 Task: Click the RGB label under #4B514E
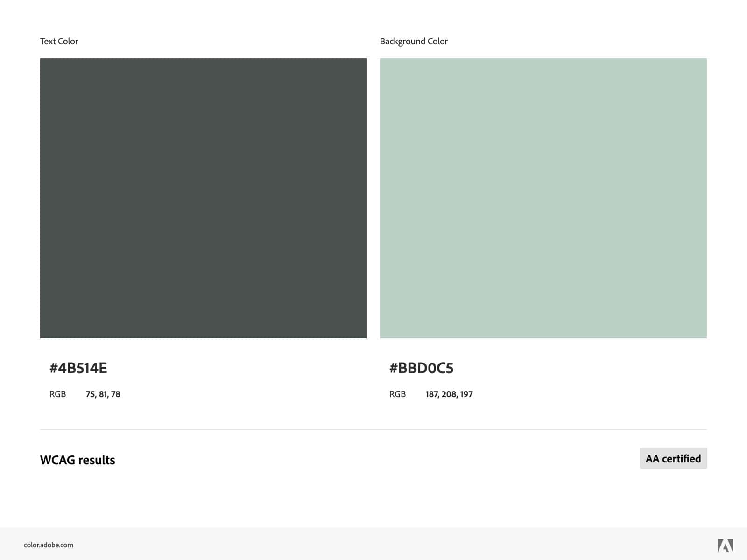[58, 394]
